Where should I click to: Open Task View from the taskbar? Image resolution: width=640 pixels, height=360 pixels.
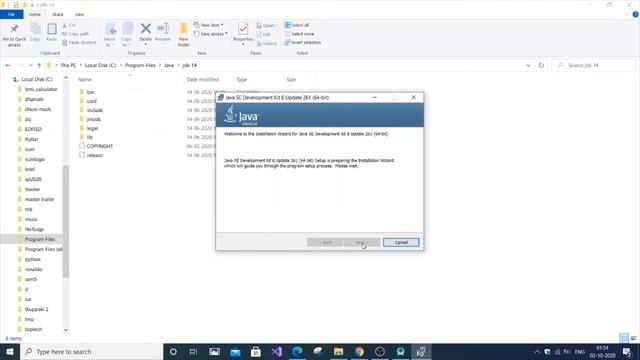[193, 351]
